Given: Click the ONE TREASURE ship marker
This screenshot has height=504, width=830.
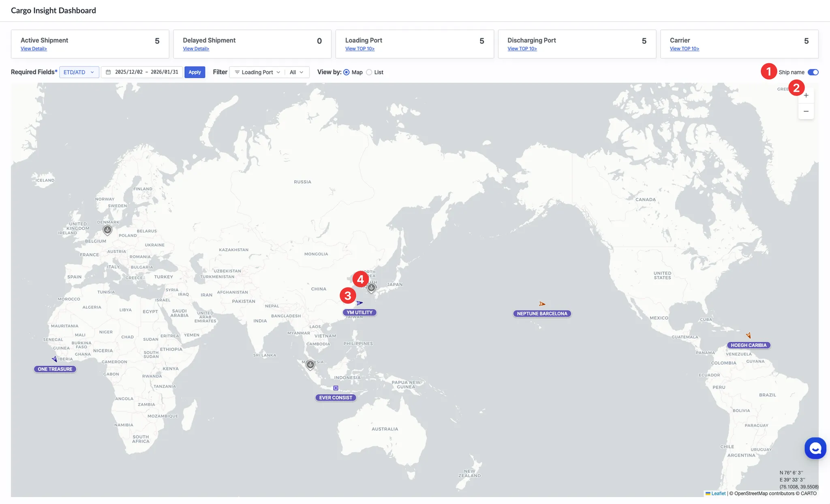Looking at the screenshot, I should point(54,359).
